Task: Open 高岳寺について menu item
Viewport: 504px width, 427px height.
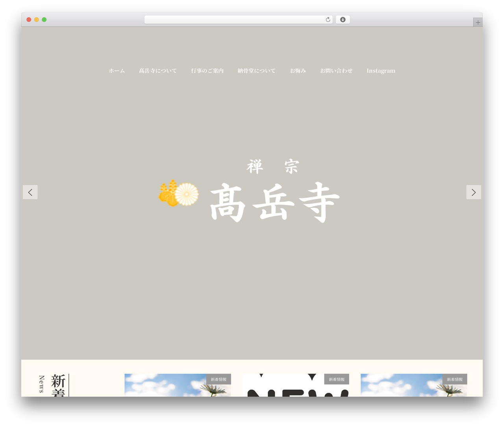Action: pos(158,71)
